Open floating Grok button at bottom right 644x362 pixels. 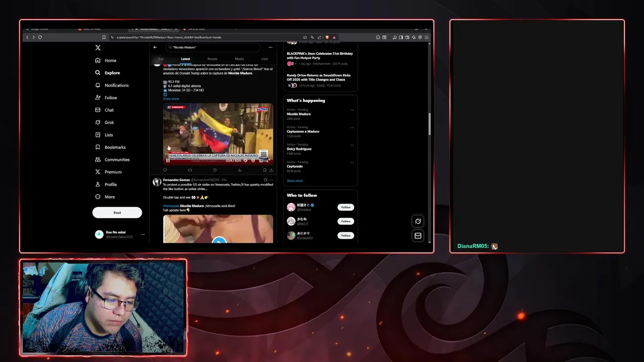click(418, 221)
